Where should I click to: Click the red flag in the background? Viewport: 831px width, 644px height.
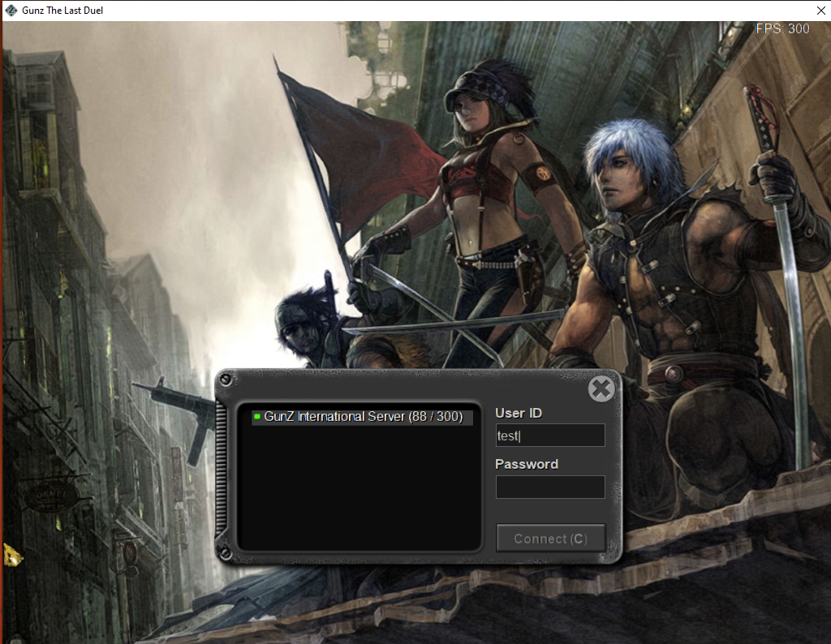point(357,154)
